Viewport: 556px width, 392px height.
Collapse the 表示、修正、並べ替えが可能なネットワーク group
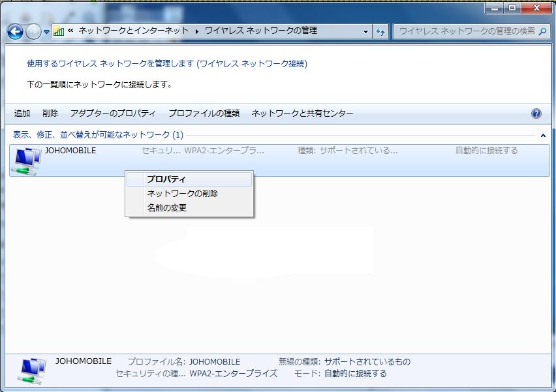pyautogui.click(x=543, y=136)
